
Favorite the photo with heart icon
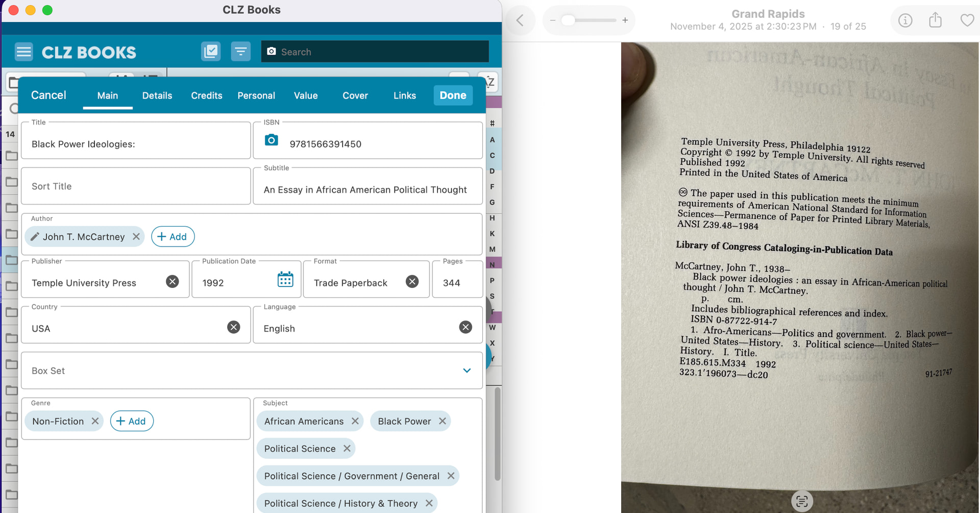[x=967, y=20]
